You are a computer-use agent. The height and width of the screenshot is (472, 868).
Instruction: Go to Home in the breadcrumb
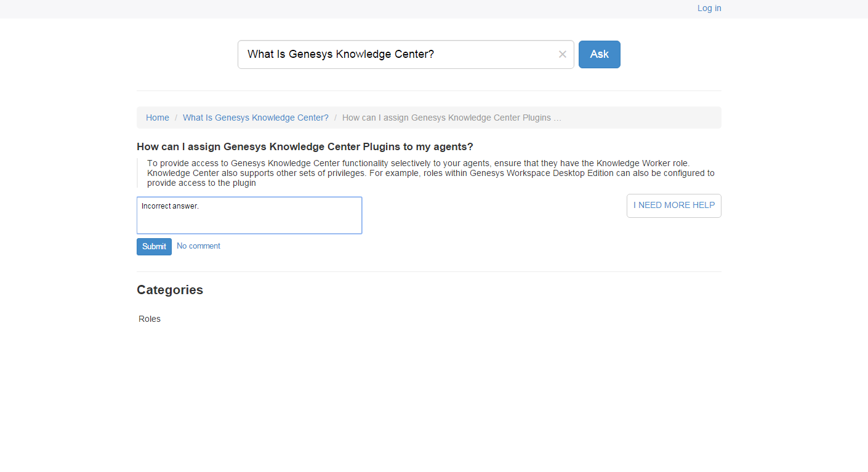158,118
